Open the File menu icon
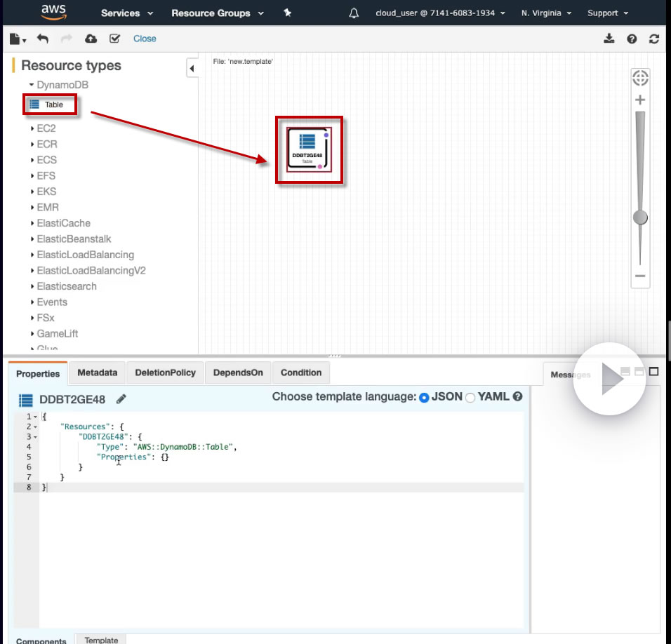The image size is (671, 644). (x=18, y=39)
